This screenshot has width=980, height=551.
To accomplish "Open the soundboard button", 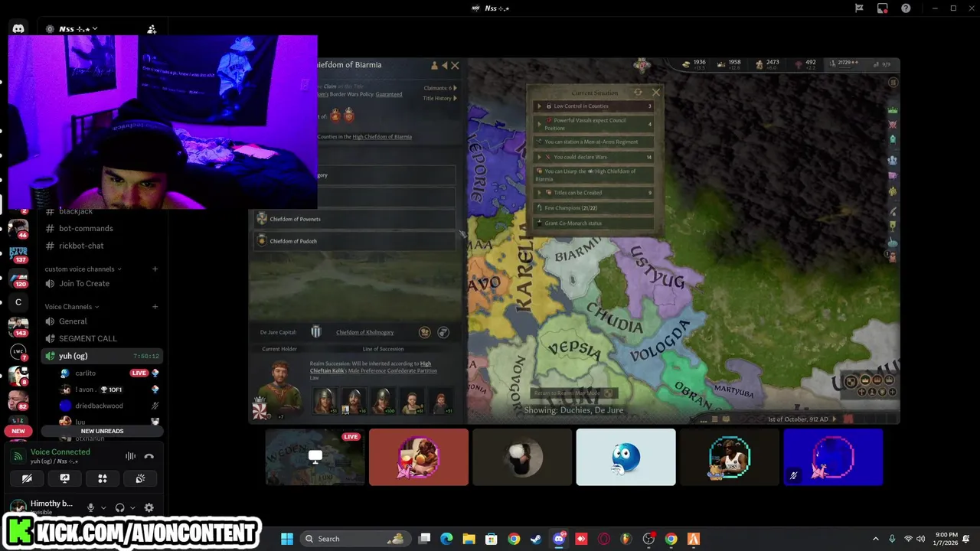I will [x=140, y=478].
